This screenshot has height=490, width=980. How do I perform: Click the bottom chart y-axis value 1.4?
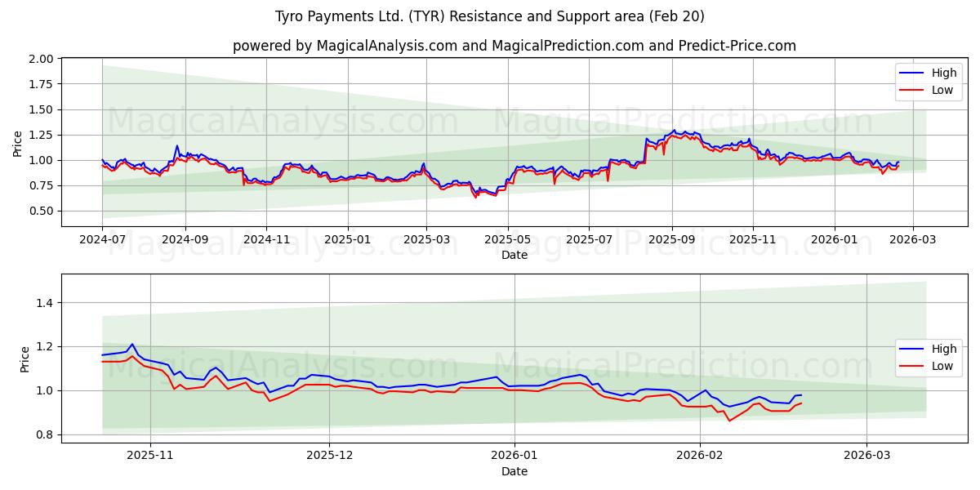coord(45,303)
